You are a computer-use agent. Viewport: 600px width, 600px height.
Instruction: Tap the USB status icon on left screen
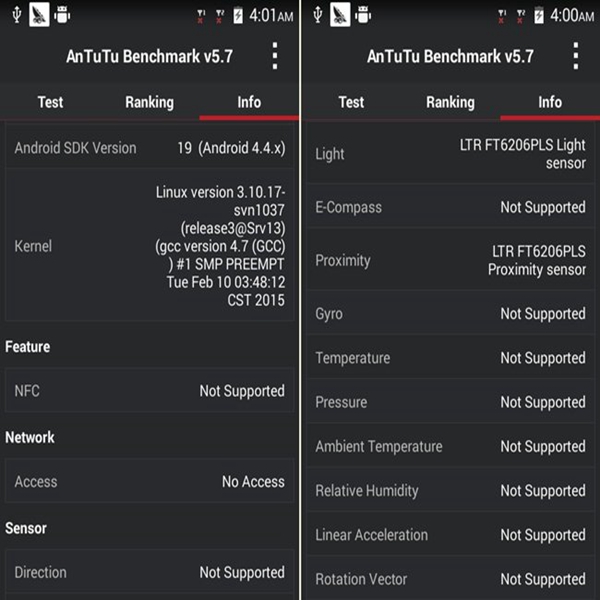[x=17, y=15]
